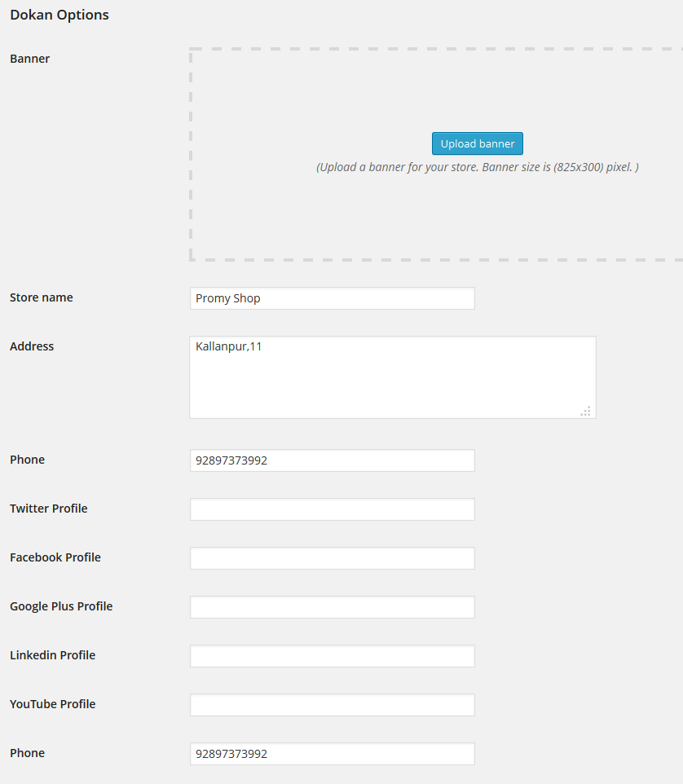Click the Address label
The width and height of the screenshot is (683, 784).
pyautogui.click(x=32, y=346)
